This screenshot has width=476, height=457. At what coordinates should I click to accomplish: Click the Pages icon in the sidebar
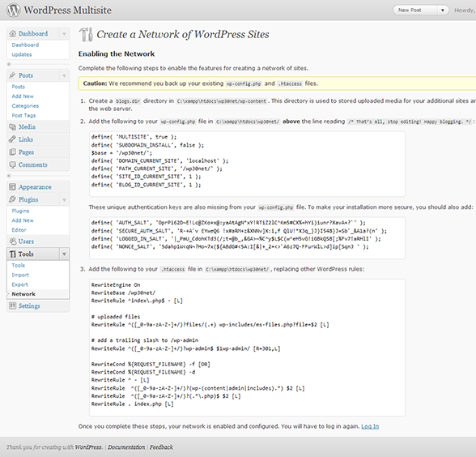(x=12, y=152)
